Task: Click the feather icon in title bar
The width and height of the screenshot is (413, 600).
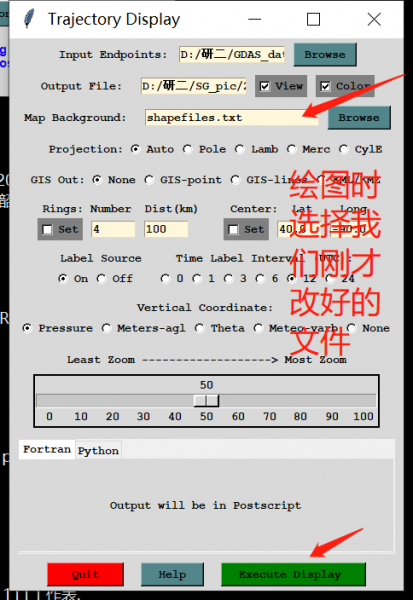Action: click(29, 19)
